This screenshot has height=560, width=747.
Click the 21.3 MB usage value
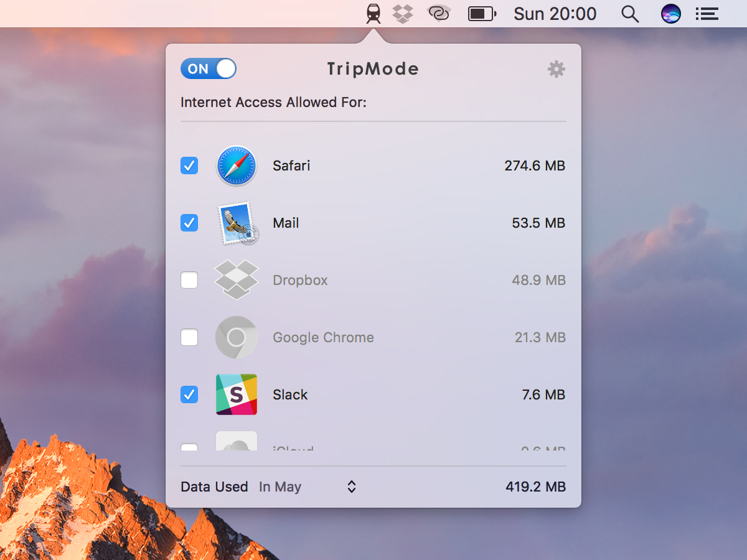point(540,337)
